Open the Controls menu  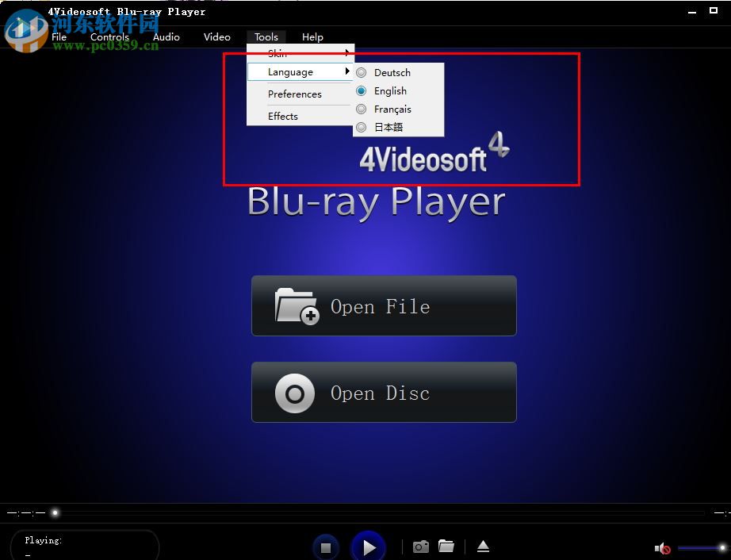pos(109,36)
